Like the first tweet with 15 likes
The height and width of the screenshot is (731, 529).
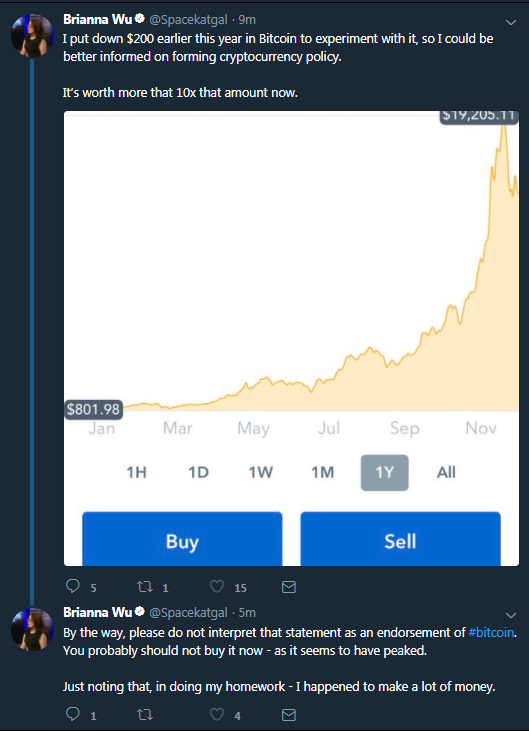point(217,586)
